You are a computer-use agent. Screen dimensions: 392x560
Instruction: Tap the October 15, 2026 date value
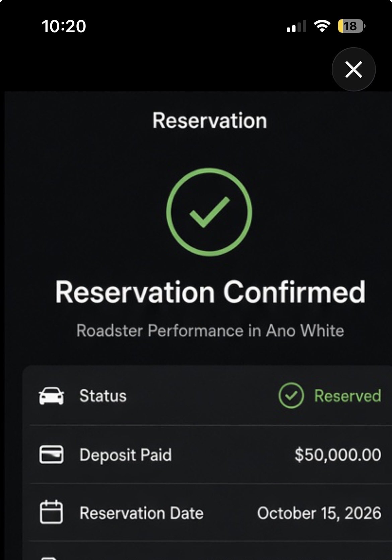pos(319,513)
